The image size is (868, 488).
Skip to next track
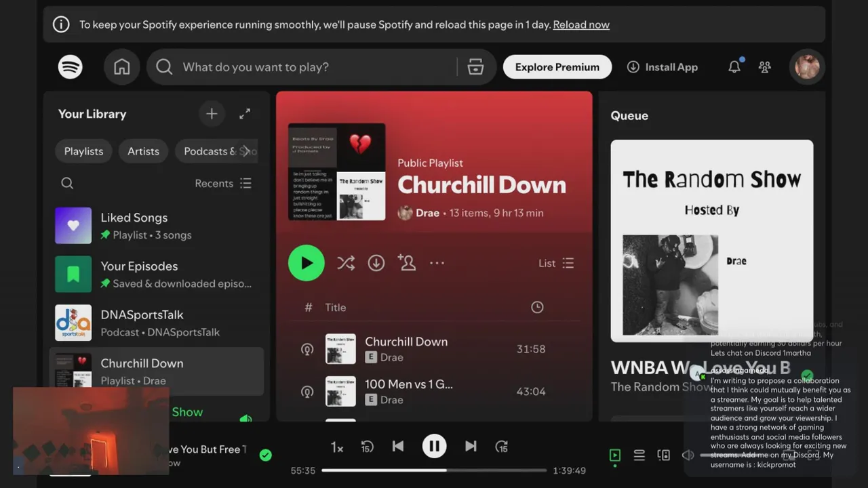coord(471,446)
